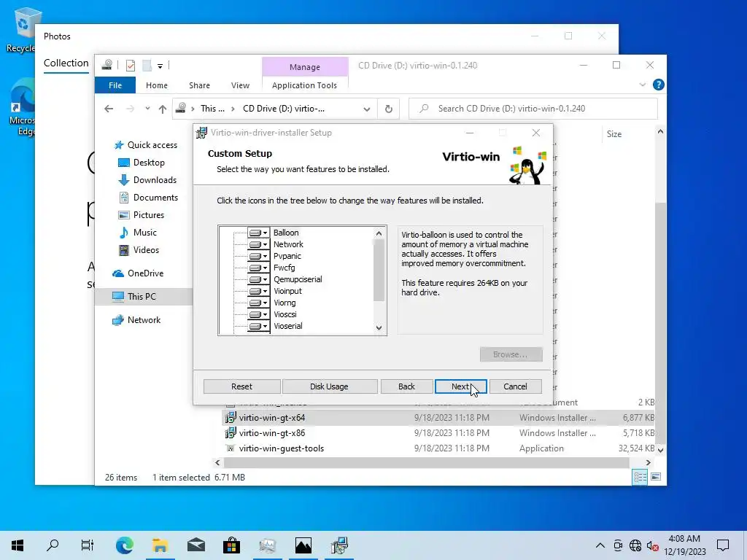
Task: Open Disk Usage in the installer
Action: 329,386
